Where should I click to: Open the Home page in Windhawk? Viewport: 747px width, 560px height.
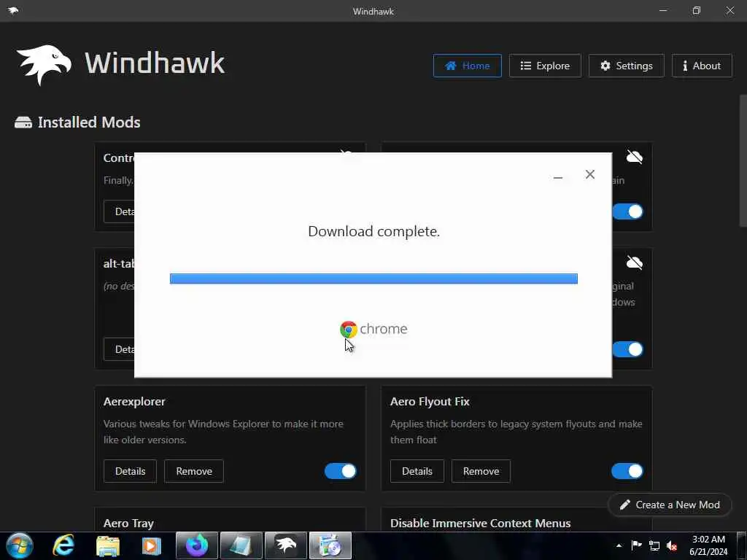[467, 66]
